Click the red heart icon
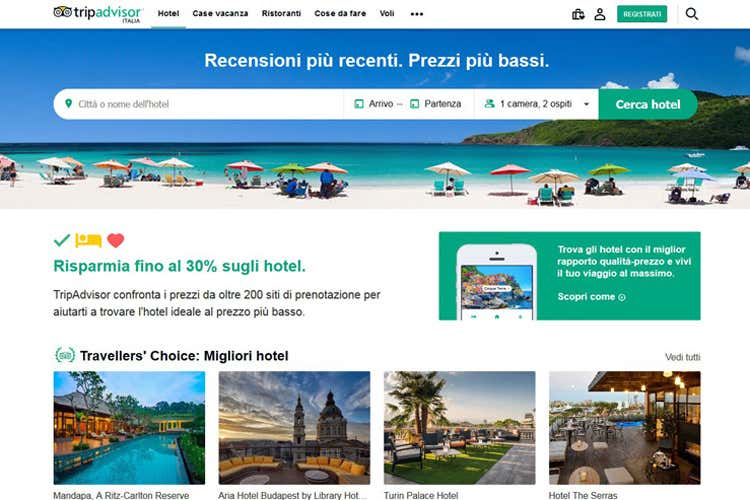This screenshot has height=500, width=750. tap(115, 240)
